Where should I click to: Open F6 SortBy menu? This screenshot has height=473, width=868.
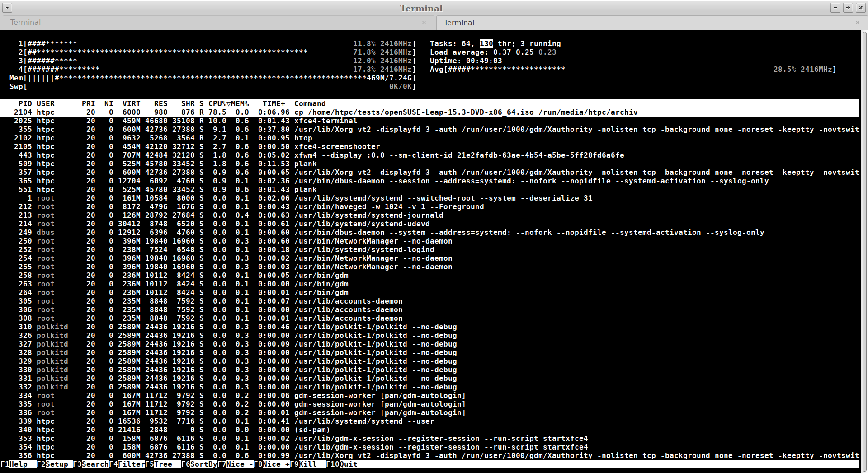tap(199, 464)
